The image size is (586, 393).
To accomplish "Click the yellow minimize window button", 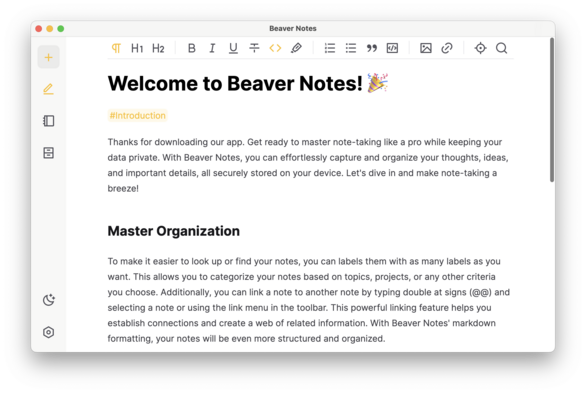I will tap(50, 29).
